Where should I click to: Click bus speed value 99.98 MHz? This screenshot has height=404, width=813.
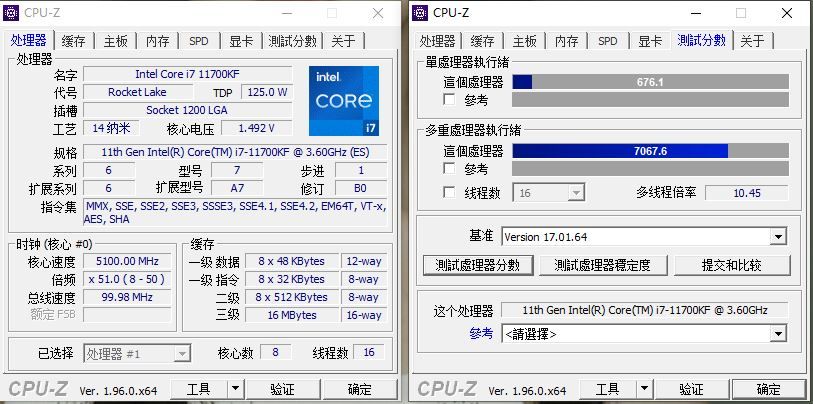point(127,297)
